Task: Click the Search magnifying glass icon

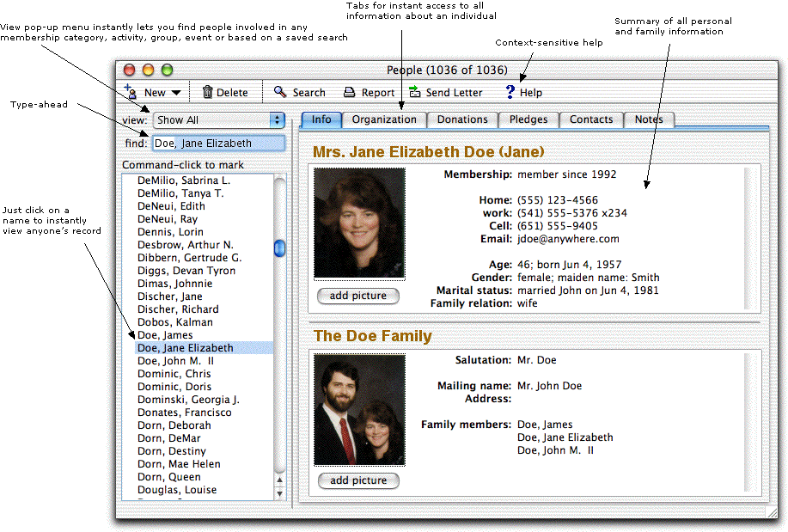Action: pos(280,92)
